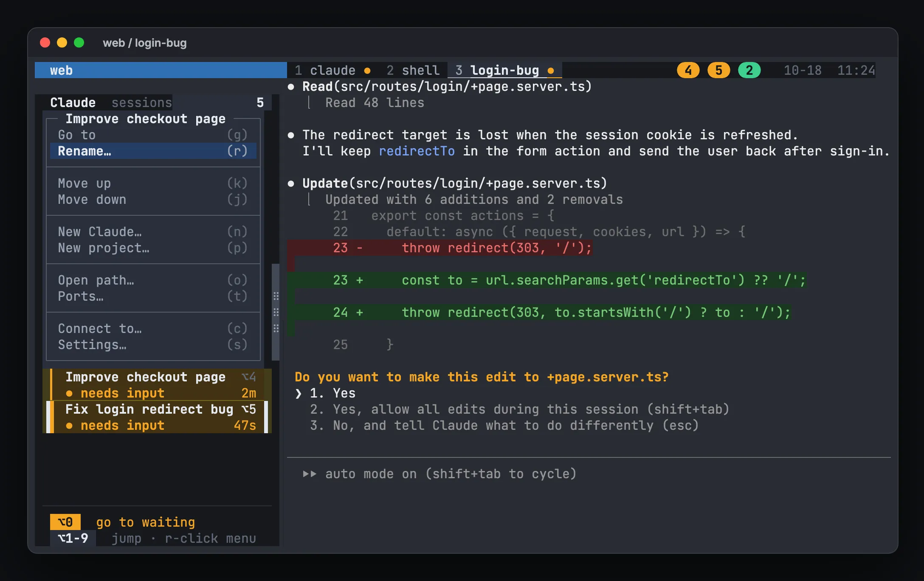924x581 pixels.
Task: Switch to the 1 claude tab
Action: (x=333, y=70)
